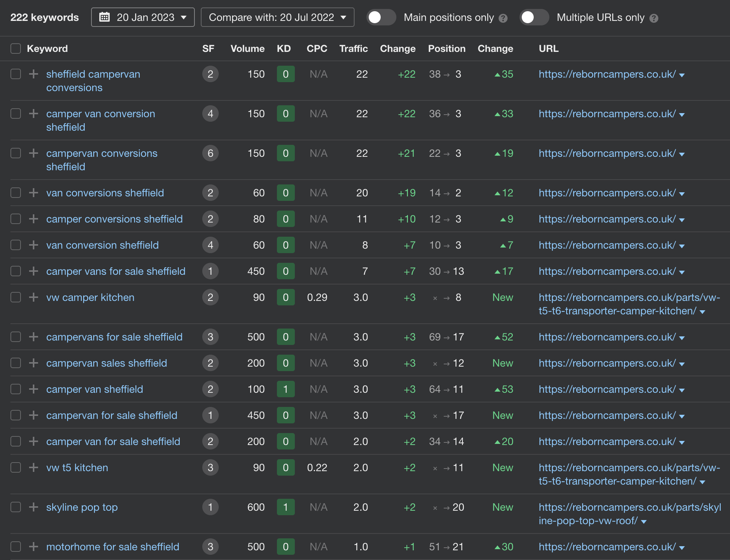Click SF badge for campervans for sale sheffield
Screen dimensions: 730x560
point(210,337)
